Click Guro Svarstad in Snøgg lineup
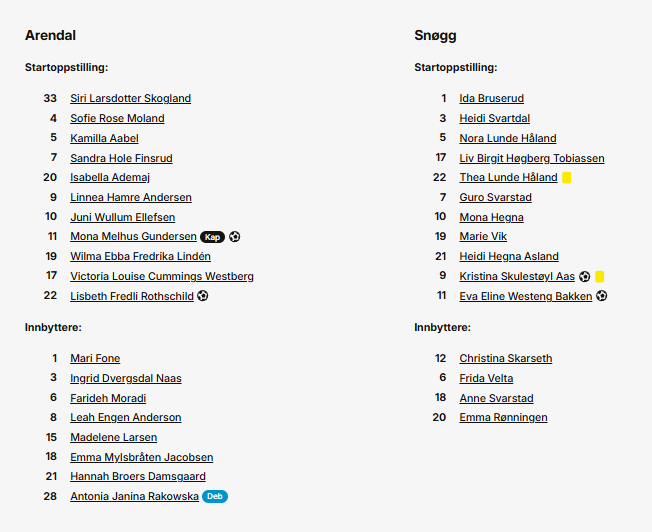Screen dimensions: 652x532 [x=496, y=197]
